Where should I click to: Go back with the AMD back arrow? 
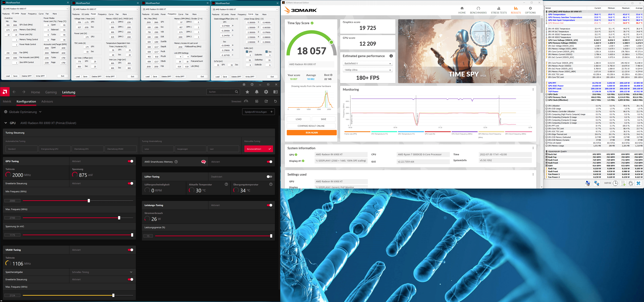pos(14,92)
